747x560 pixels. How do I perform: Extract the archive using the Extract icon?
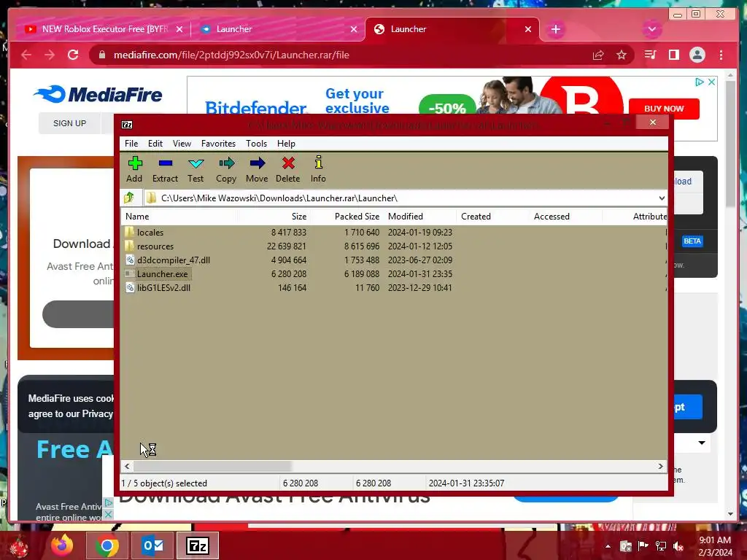click(x=166, y=163)
